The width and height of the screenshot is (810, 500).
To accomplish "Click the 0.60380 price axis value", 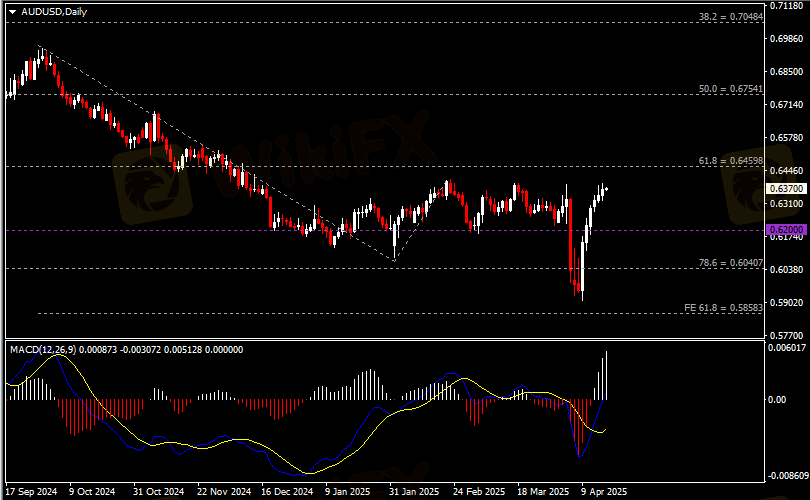I will click(786, 270).
